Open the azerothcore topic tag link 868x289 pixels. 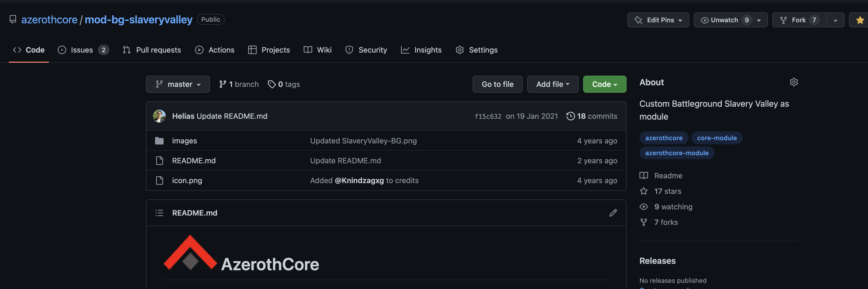point(663,138)
